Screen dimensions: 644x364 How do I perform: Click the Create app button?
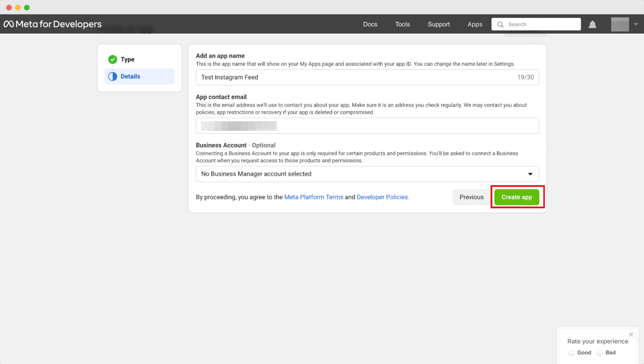(x=517, y=197)
